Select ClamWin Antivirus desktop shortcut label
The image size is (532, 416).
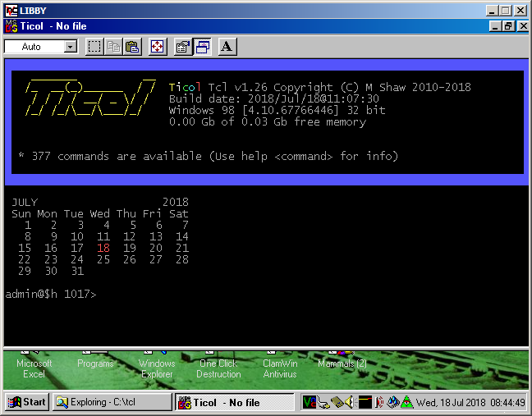tap(280, 368)
